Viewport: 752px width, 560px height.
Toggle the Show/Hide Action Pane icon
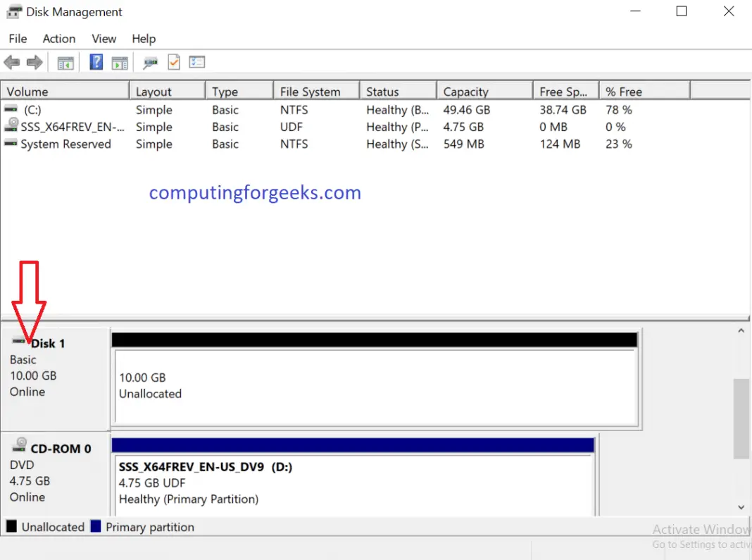tap(119, 62)
